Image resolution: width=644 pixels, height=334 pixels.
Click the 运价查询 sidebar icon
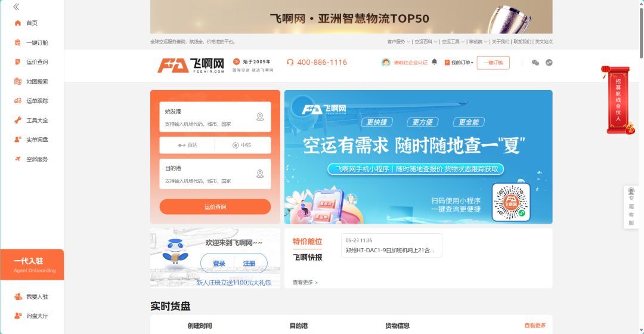(18, 61)
